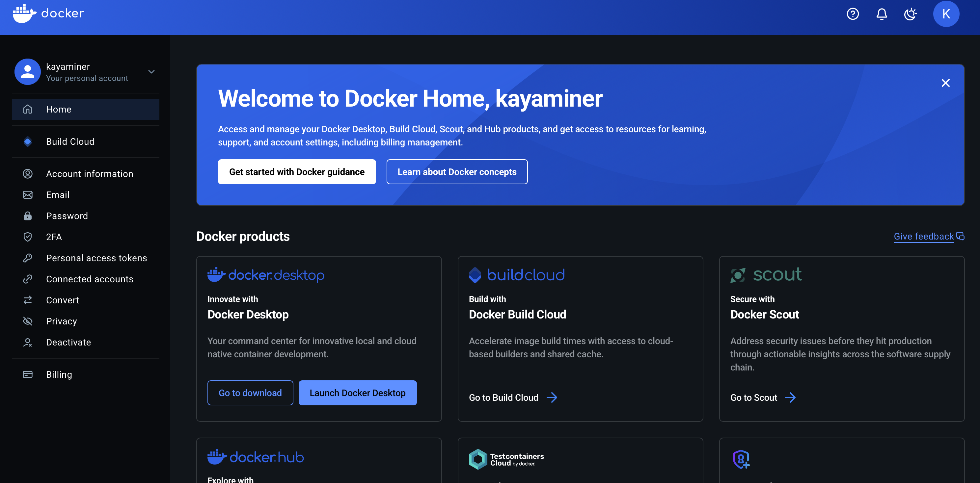
Task: Click the Docker Desktop card title
Action: (248, 314)
